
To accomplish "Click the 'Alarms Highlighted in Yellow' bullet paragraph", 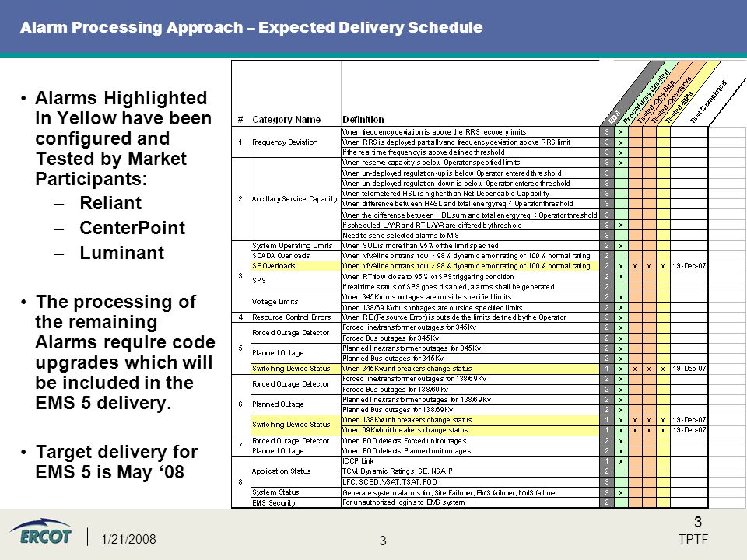I will pyautogui.click(x=123, y=138).
